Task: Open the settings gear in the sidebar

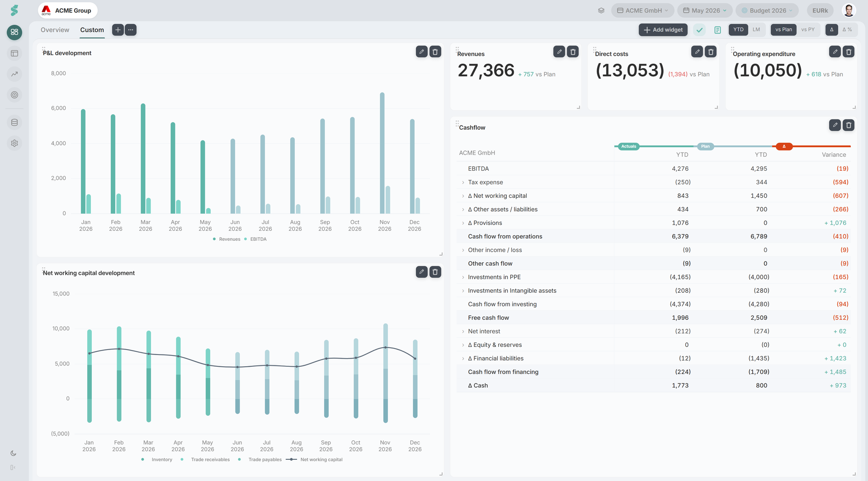Action: pos(14,143)
